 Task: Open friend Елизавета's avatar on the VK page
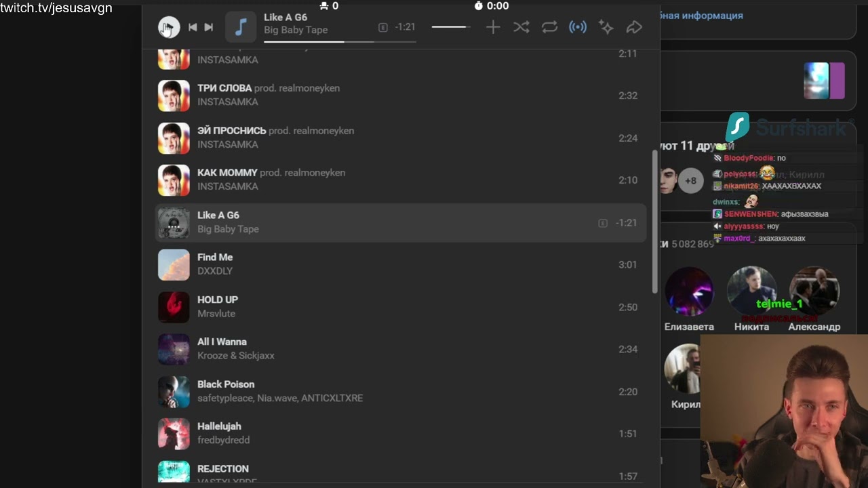pyautogui.click(x=689, y=291)
